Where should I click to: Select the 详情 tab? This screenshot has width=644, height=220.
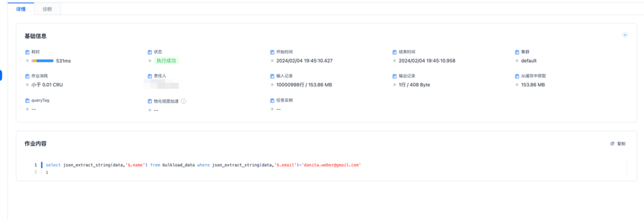click(21, 9)
